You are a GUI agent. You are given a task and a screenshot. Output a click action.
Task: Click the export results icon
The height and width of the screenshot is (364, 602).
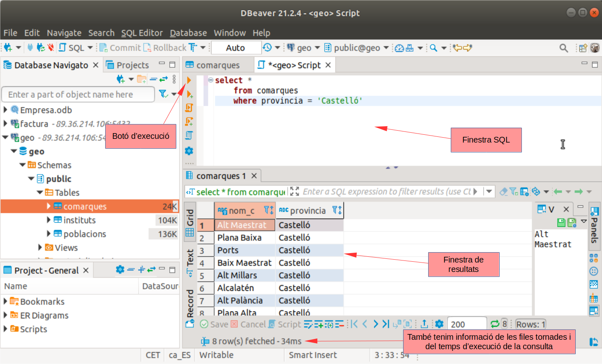[424, 324]
